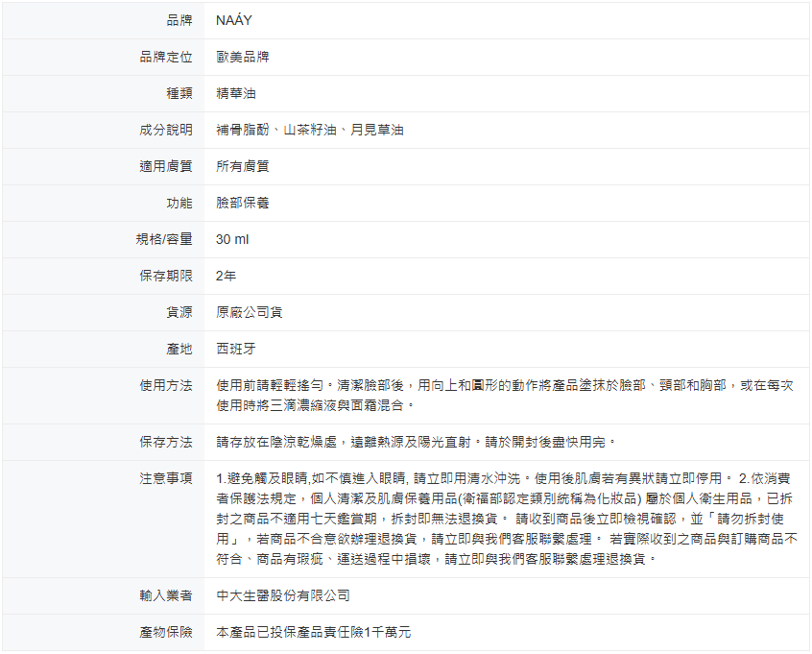Select the storage instructions text under 保存方法
This screenshot has height=654, width=812.
click(x=416, y=442)
